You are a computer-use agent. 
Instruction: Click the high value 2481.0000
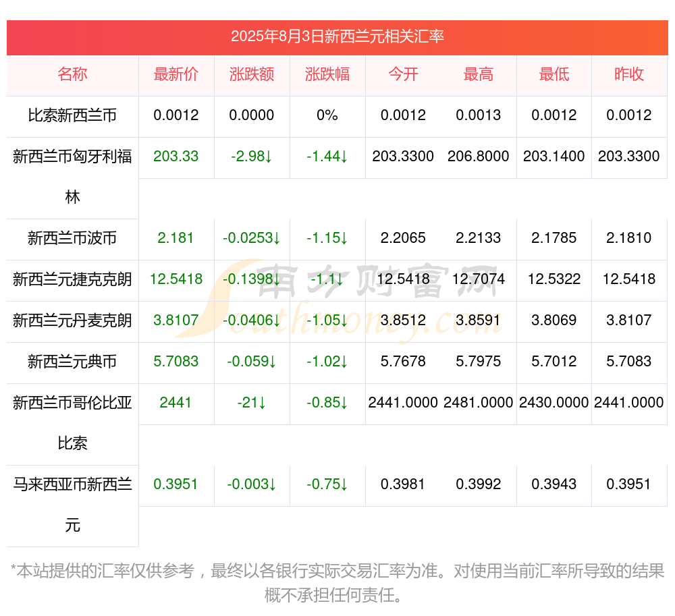tap(479, 403)
